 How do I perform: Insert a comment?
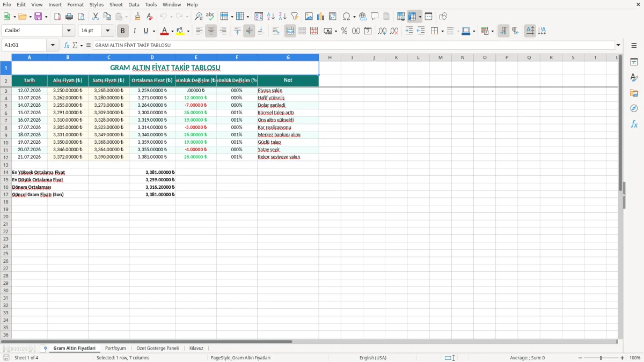375,17
